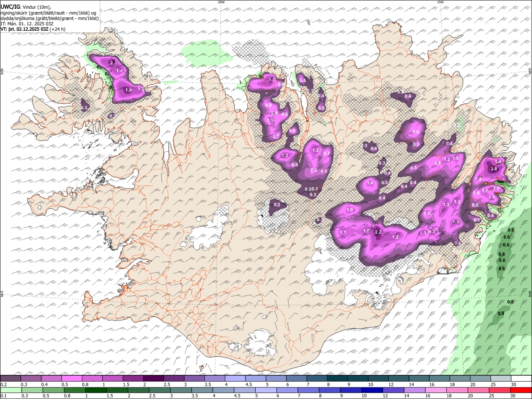Screen dimensions: 532x399
Task: Click the 'IT: Mán. 01. 12. 2025 03Z' line
Action: pos(27,24)
